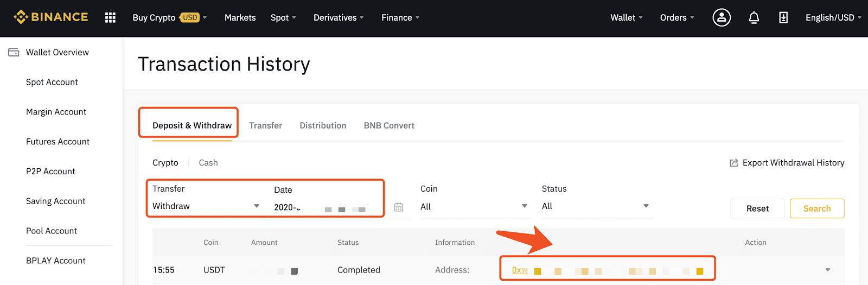Click the download app icon

coord(783,17)
